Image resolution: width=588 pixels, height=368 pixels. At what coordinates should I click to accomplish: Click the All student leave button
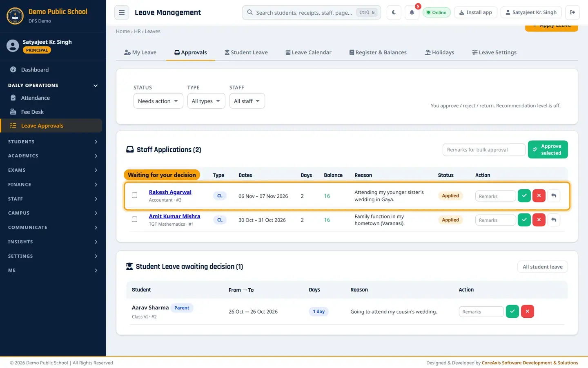tap(543, 267)
